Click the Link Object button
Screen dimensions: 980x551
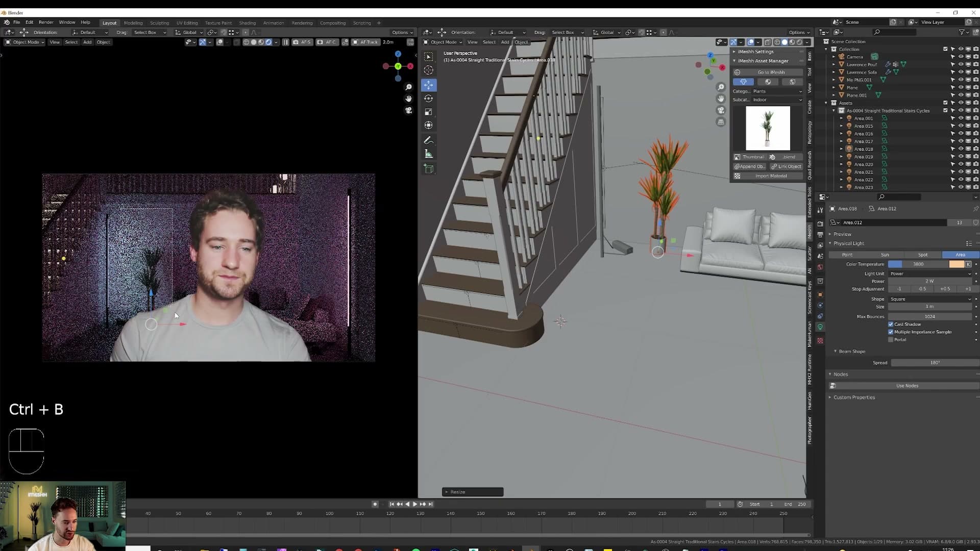(786, 167)
